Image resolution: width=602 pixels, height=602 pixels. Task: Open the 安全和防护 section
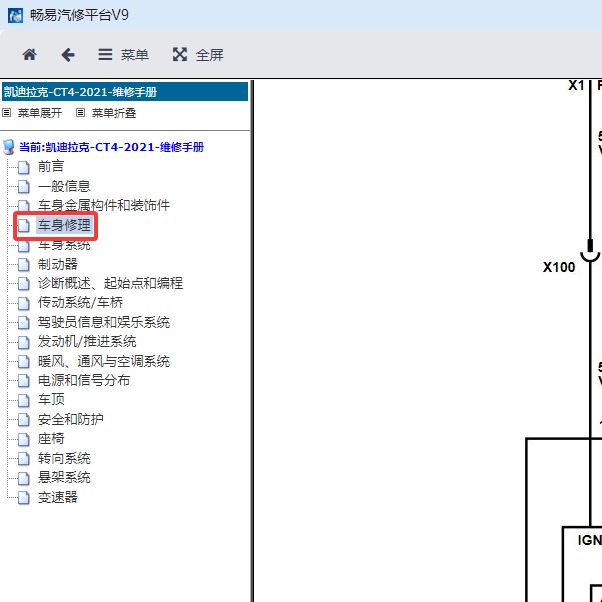[71, 419]
